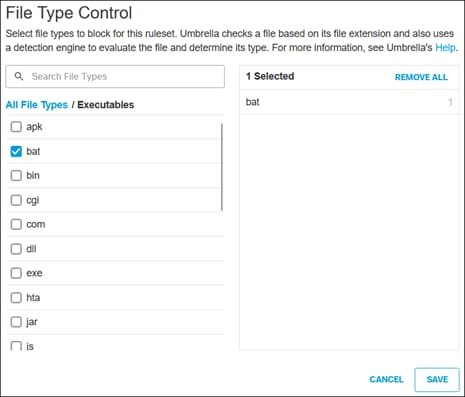The width and height of the screenshot is (465, 397).
Task: Focus the Search File Types field
Action: tap(115, 77)
